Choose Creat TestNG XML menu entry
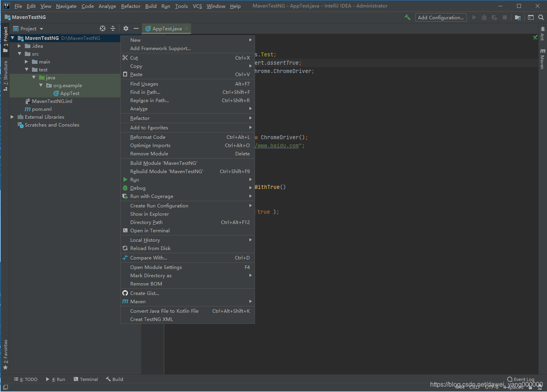 point(187,319)
